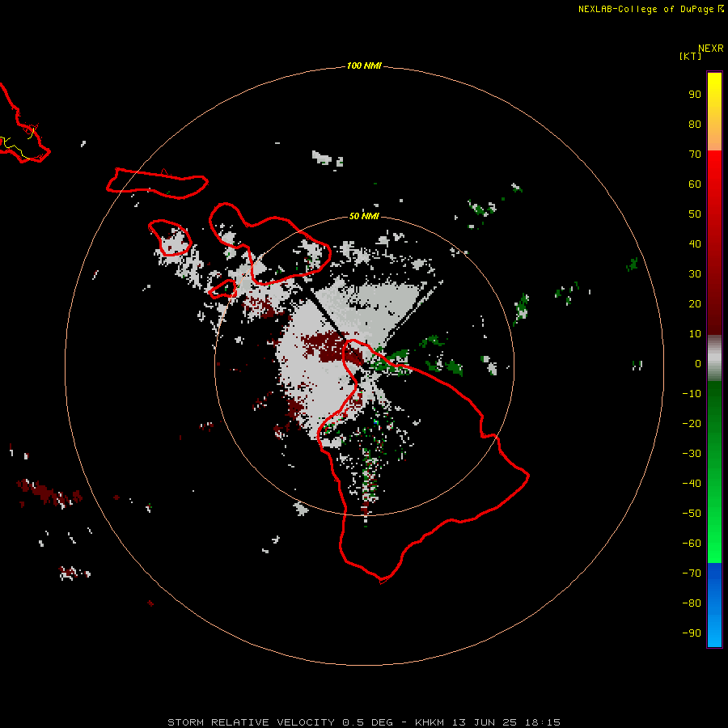The width and height of the screenshot is (728, 728).
Task: Pick the gray zero-velocity segment of color bar
Action: point(714,358)
